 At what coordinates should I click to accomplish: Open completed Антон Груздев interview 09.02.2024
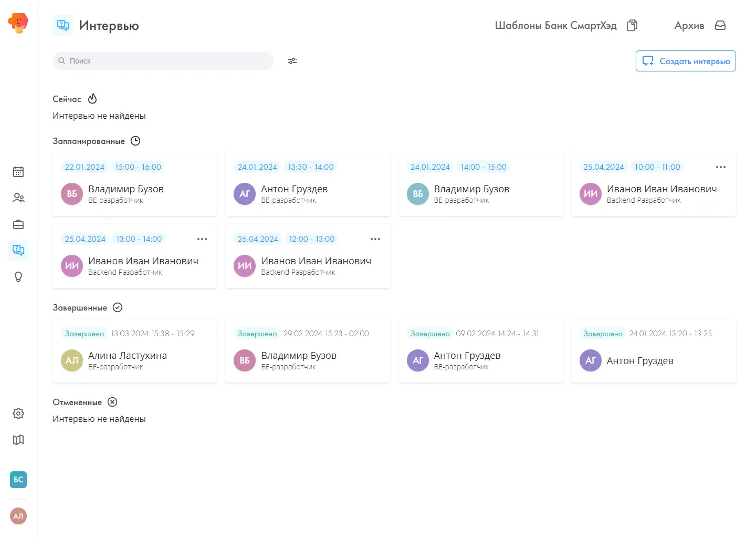[480, 351]
